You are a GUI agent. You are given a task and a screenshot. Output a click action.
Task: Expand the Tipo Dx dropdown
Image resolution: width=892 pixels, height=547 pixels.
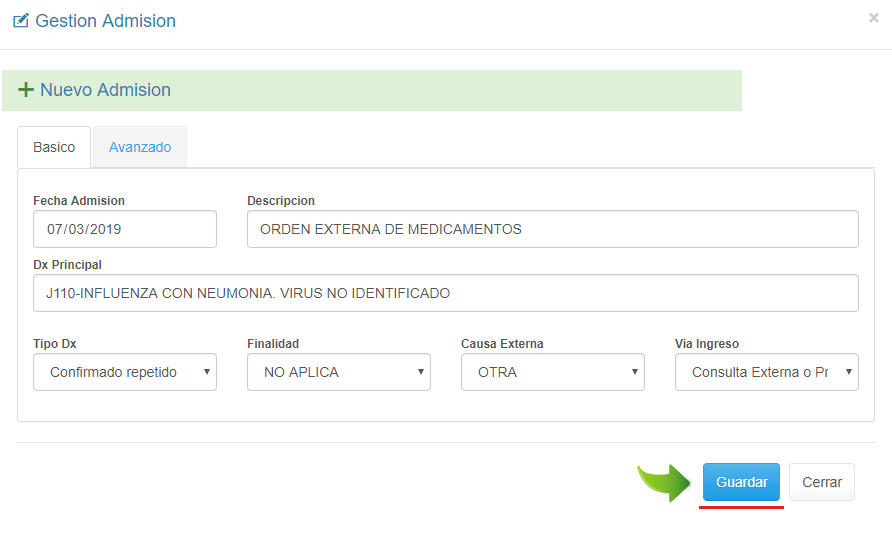click(125, 372)
